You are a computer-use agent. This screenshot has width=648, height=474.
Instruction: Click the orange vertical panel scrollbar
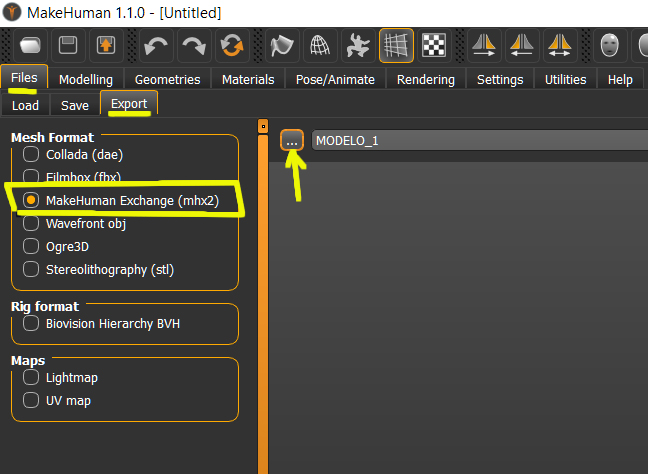click(x=263, y=304)
